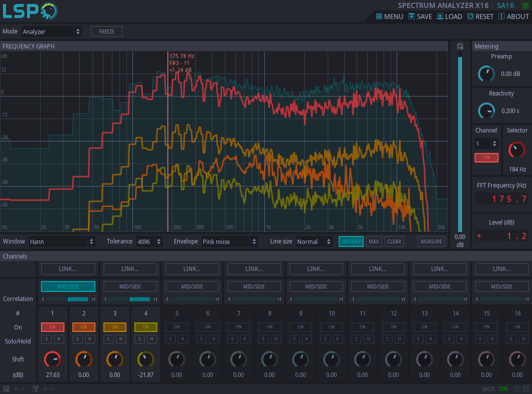
Task: Open the Tolerance 4096 dropdown
Action: coord(149,241)
